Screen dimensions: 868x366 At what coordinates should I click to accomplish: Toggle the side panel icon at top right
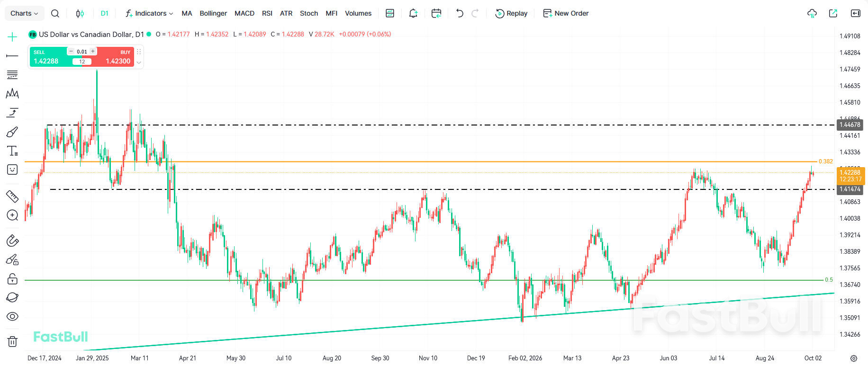(x=856, y=13)
